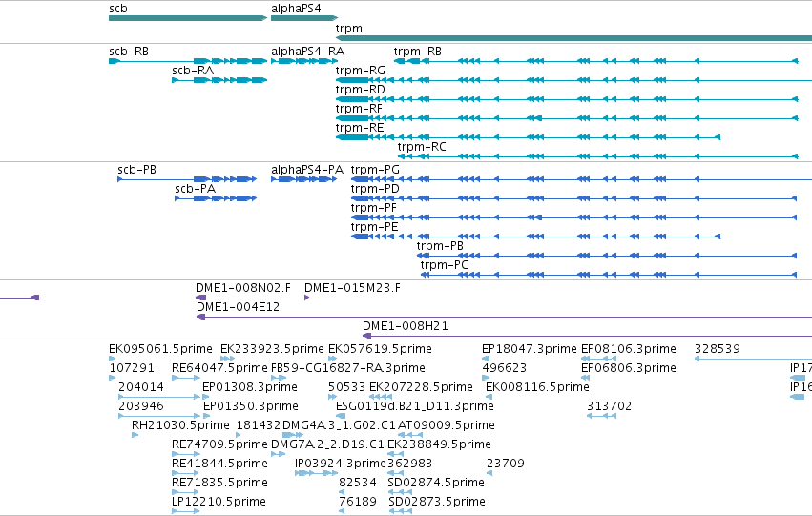Click the scb-PA protein label
Viewport: 812px width, 516px height.
point(195,189)
